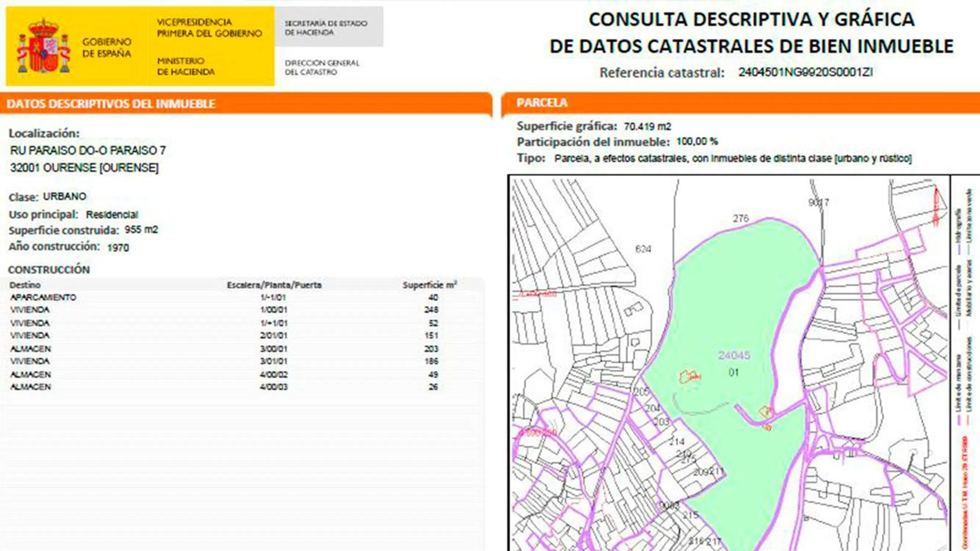Select the Datos Descriptivos del Inmueble header
Image resolution: width=980 pixels, height=551 pixels.
click(x=111, y=104)
